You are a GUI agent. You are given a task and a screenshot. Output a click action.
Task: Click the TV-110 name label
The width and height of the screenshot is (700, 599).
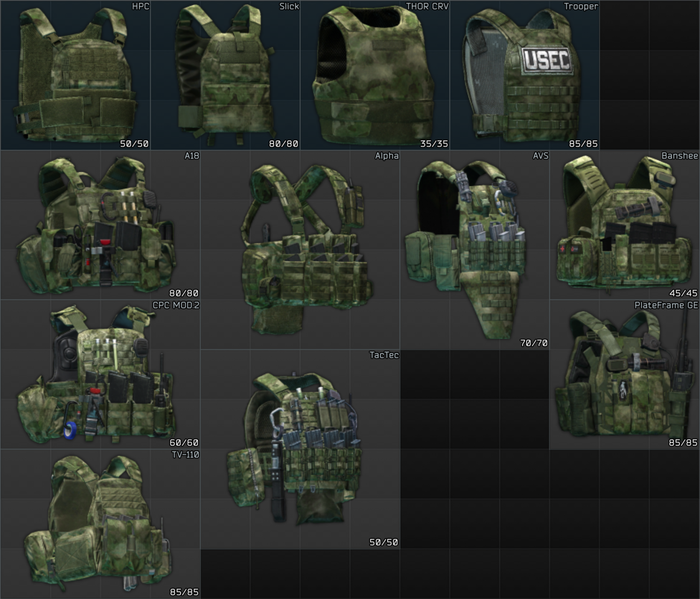185,455
